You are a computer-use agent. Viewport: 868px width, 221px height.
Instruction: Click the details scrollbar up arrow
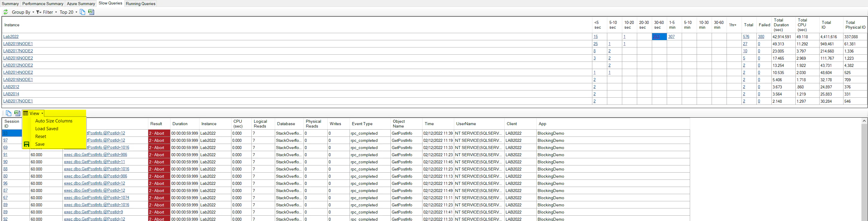[x=864, y=121]
